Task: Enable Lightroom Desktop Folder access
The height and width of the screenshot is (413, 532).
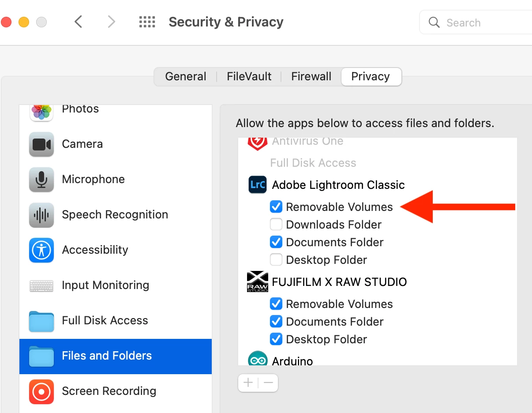Action: (276, 259)
